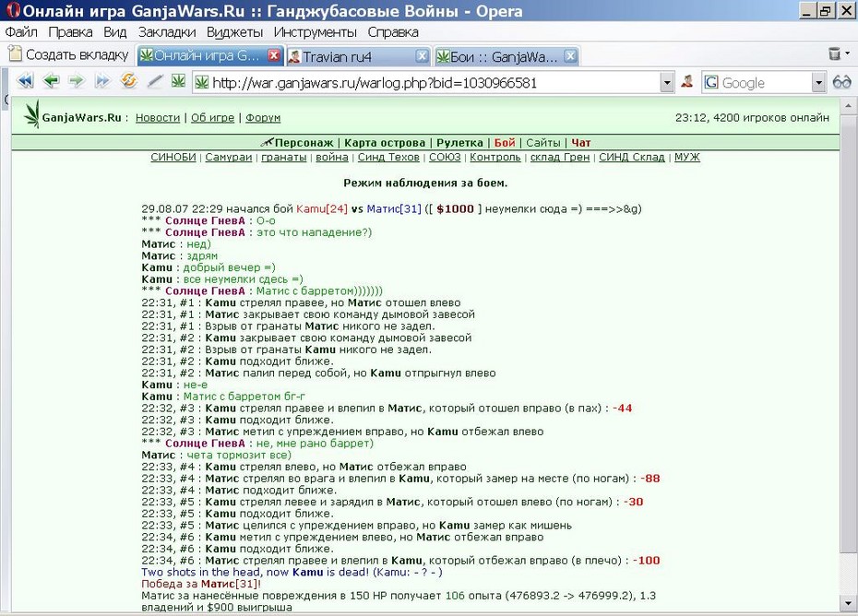Expand the address bar history dropdown
The image size is (858, 616).
point(667,83)
